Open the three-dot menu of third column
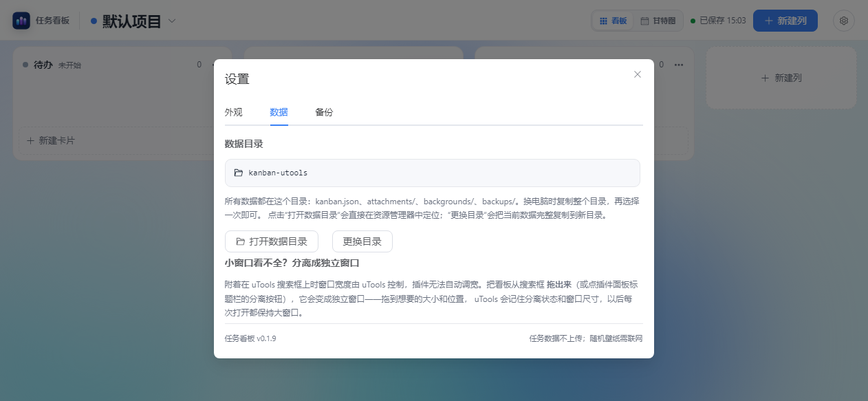The image size is (868, 401). tap(679, 65)
